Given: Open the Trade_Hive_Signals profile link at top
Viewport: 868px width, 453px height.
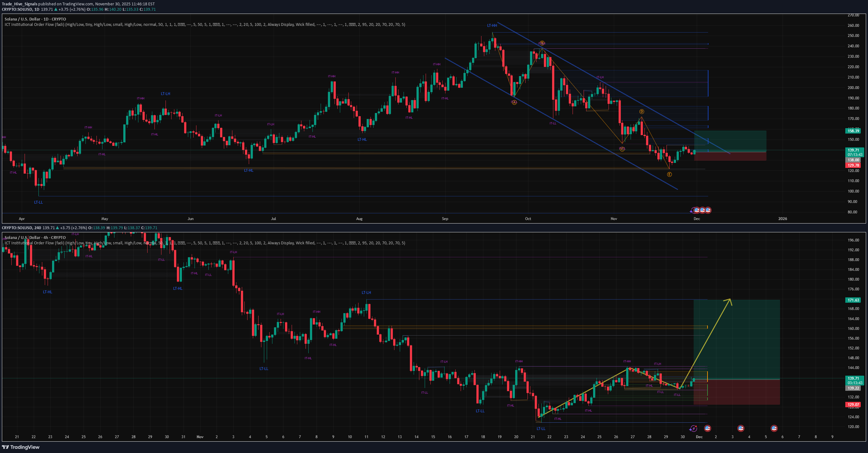Looking at the screenshot, I should [x=20, y=4].
